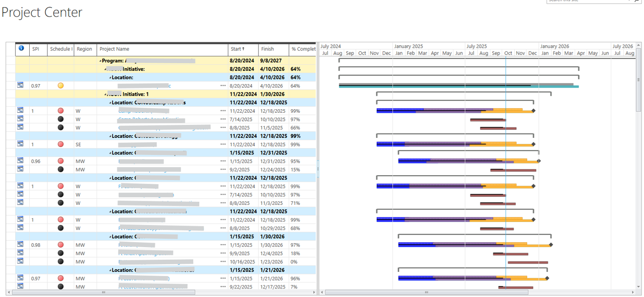Image resolution: width=644 pixels, height=297 pixels.
Task: Click the Gantt bar for the 0% complete project
Action: [x=527, y=262]
